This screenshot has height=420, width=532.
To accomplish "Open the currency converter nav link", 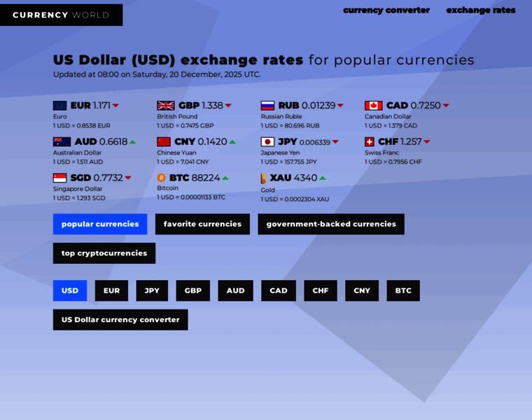I will pyautogui.click(x=386, y=10).
